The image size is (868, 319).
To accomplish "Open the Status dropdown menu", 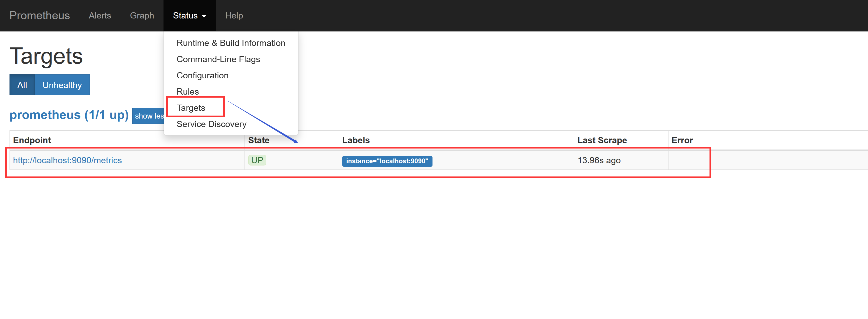I will [189, 15].
